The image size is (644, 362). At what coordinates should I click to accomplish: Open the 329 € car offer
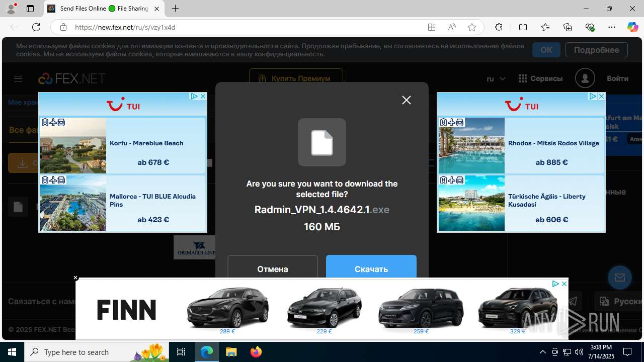pyautogui.click(x=518, y=310)
